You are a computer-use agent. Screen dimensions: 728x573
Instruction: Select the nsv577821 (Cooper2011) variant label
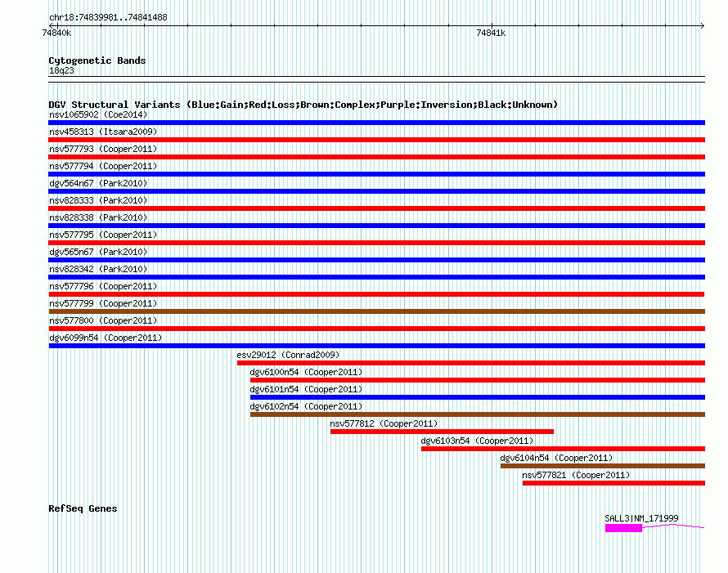(576, 475)
